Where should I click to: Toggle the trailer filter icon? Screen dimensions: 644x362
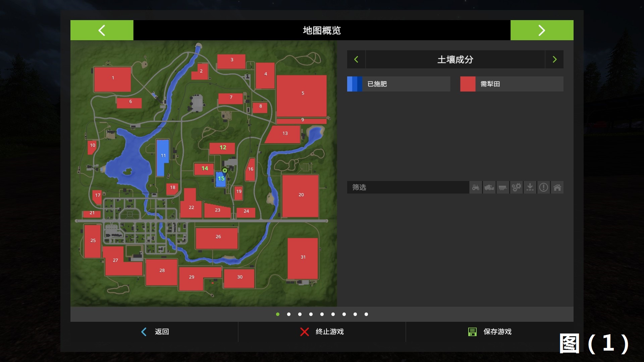(x=503, y=187)
